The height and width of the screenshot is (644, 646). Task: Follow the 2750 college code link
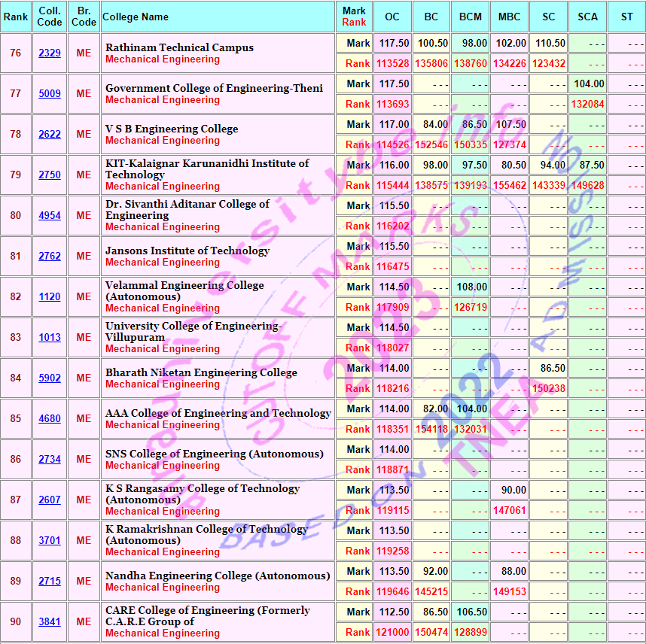pyautogui.click(x=50, y=175)
